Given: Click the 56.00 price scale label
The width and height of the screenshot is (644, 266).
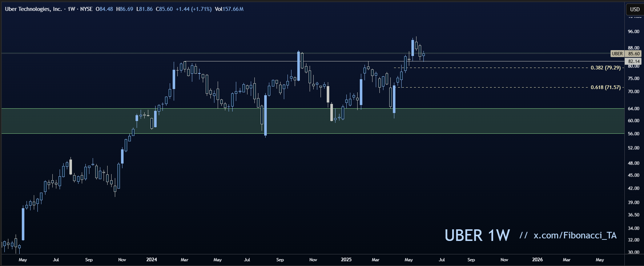Looking at the screenshot, I should (633, 134).
